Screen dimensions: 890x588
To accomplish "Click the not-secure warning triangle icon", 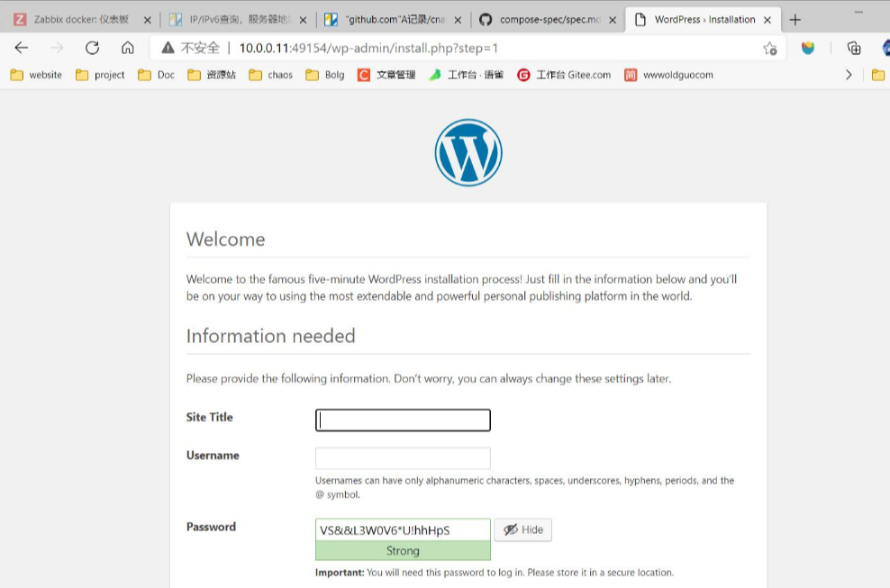I will tap(168, 49).
